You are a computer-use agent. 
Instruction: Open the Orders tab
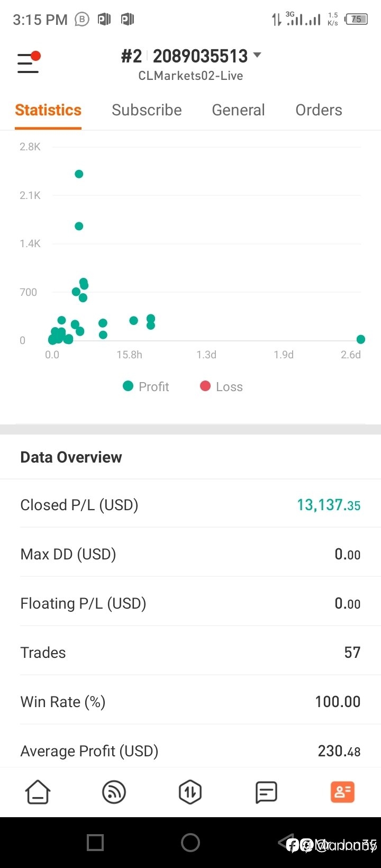pos(319,110)
